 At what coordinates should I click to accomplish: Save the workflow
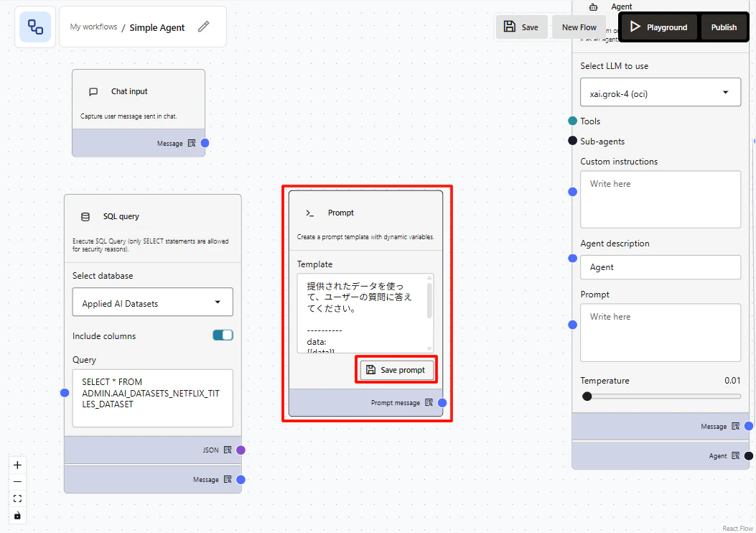point(521,27)
